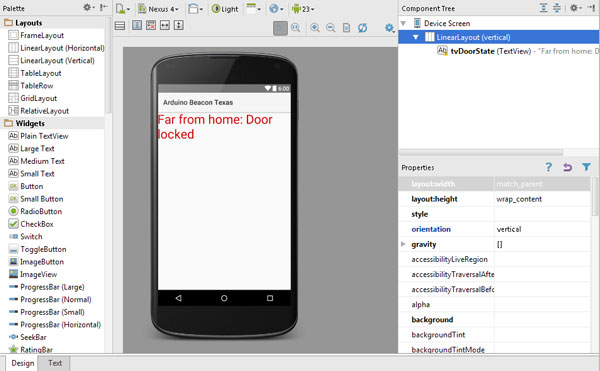The image size is (600, 371).
Task: Pick RelativeLayout from the palette
Action: pyautogui.click(x=39, y=111)
